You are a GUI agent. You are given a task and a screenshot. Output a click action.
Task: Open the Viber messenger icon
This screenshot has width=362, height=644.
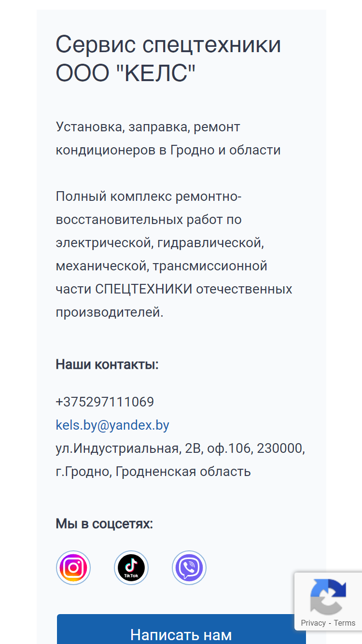[x=189, y=568]
